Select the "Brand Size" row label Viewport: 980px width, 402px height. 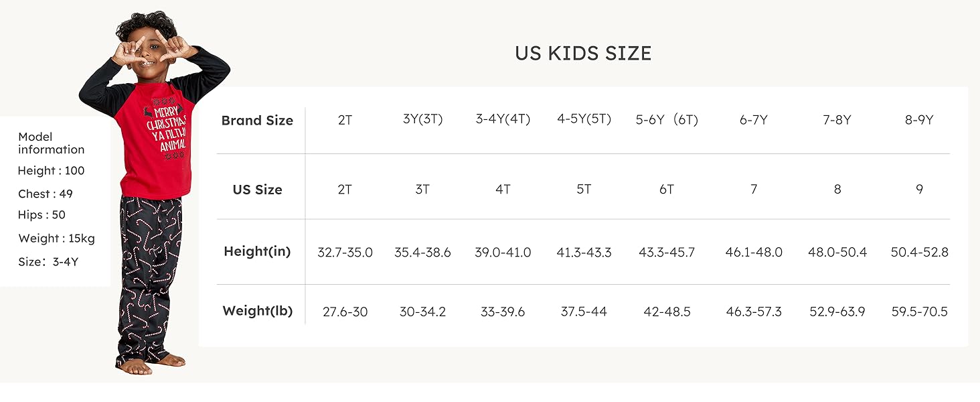click(x=257, y=121)
